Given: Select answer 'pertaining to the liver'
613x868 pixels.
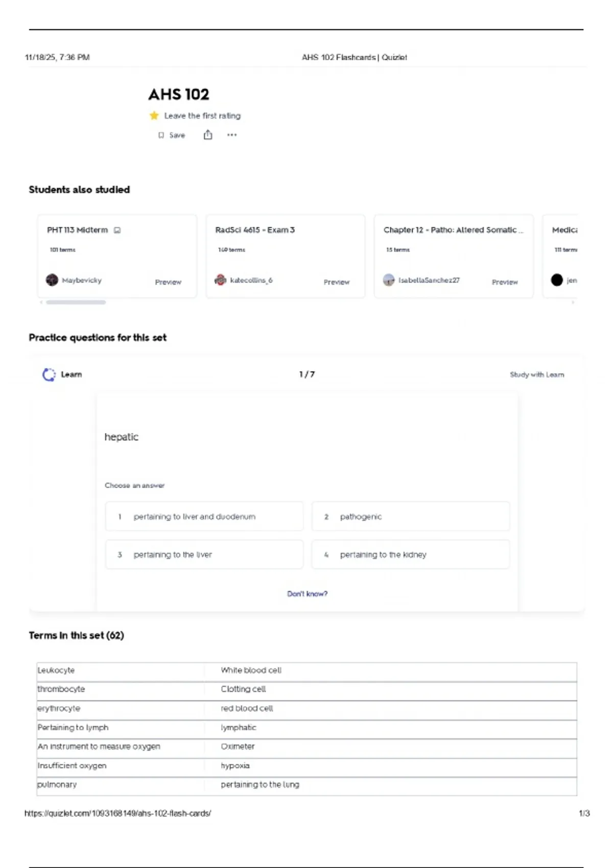Looking at the screenshot, I should [x=204, y=554].
